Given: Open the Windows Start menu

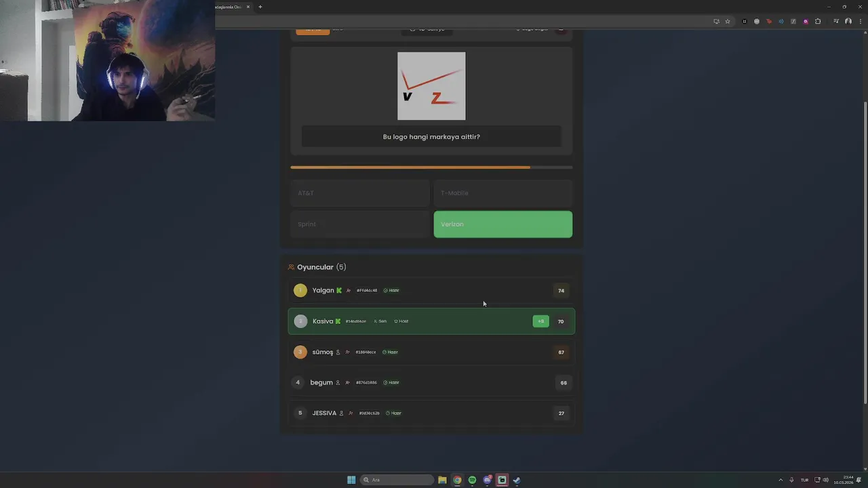Looking at the screenshot, I should click(351, 480).
